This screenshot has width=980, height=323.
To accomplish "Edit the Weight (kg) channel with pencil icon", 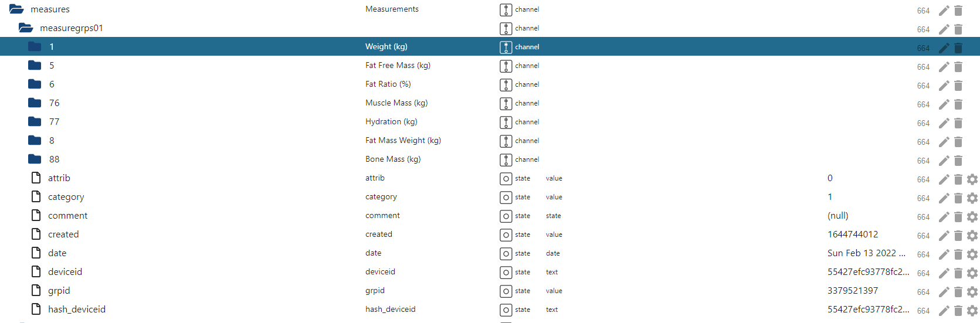I will pyautogui.click(x=944, y=48).
